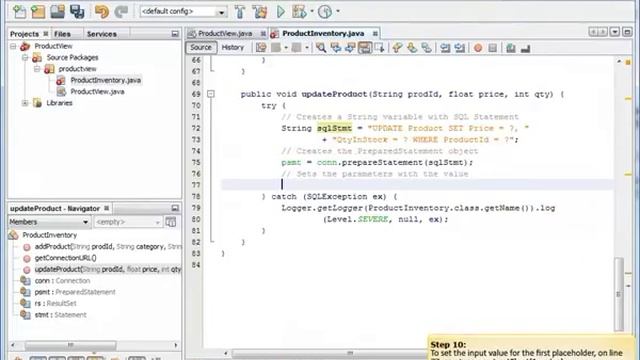Image resolution: width=640 pixels, height=360 pixels.
Task: Click Find Previous Occurrence icon
Action: [x=336, y=48]
